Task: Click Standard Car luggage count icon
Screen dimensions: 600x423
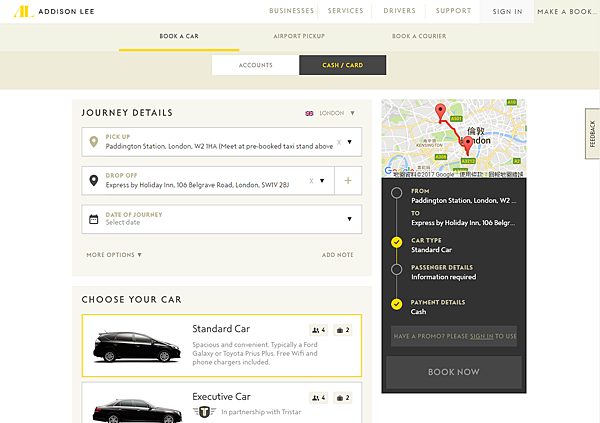Action: tap(342, 330)
